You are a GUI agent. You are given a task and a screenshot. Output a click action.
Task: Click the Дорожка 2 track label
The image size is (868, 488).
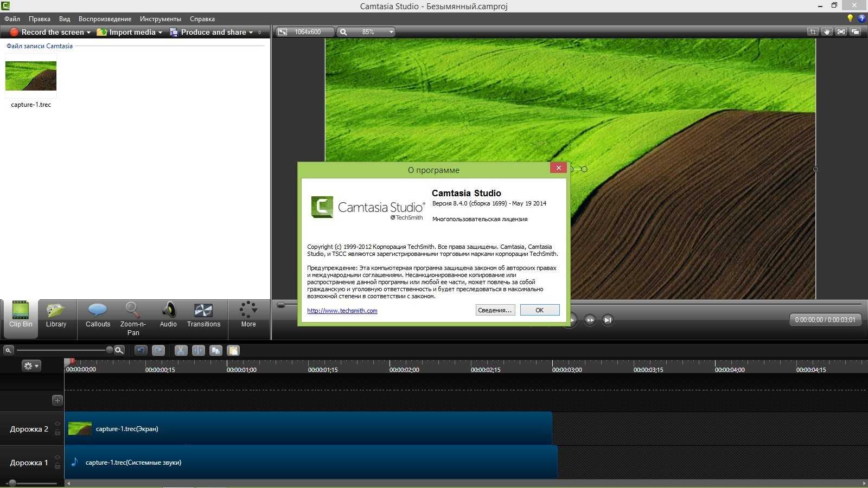click(x=29, y=429)
